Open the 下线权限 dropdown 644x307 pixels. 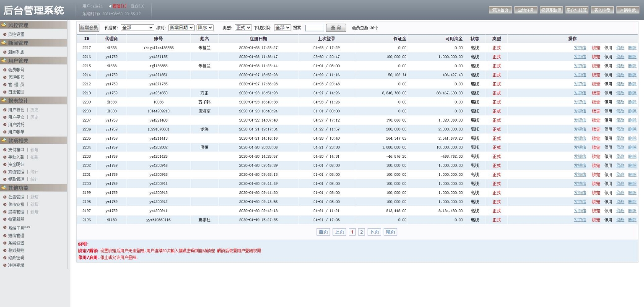point(282,28)
